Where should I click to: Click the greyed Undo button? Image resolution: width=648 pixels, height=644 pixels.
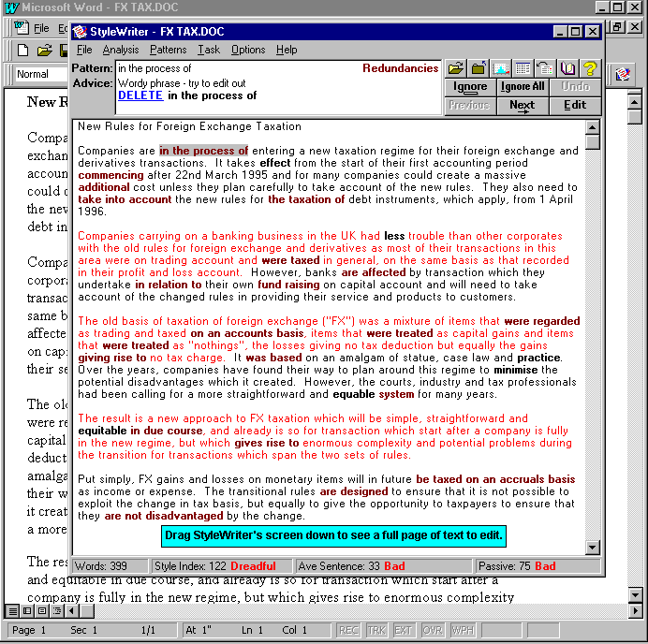point(575,87)
